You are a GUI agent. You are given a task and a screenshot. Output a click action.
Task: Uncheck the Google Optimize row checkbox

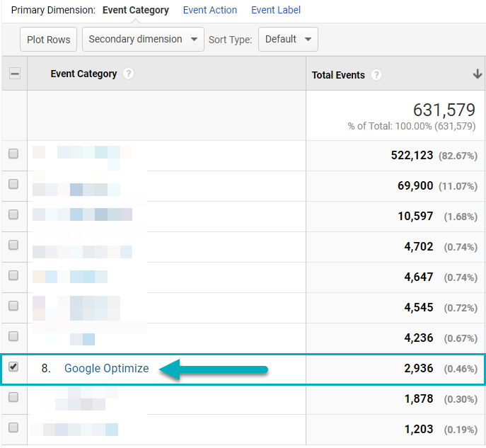click(13, 367)
